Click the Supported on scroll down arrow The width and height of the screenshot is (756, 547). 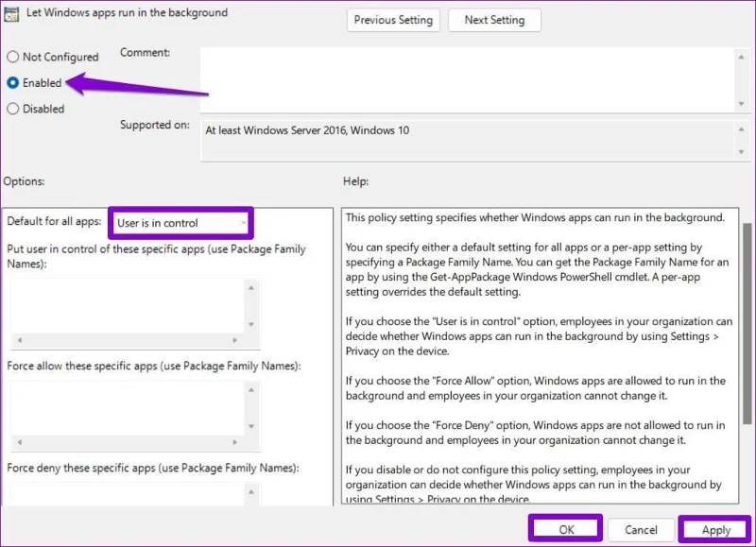coord(742,152)
